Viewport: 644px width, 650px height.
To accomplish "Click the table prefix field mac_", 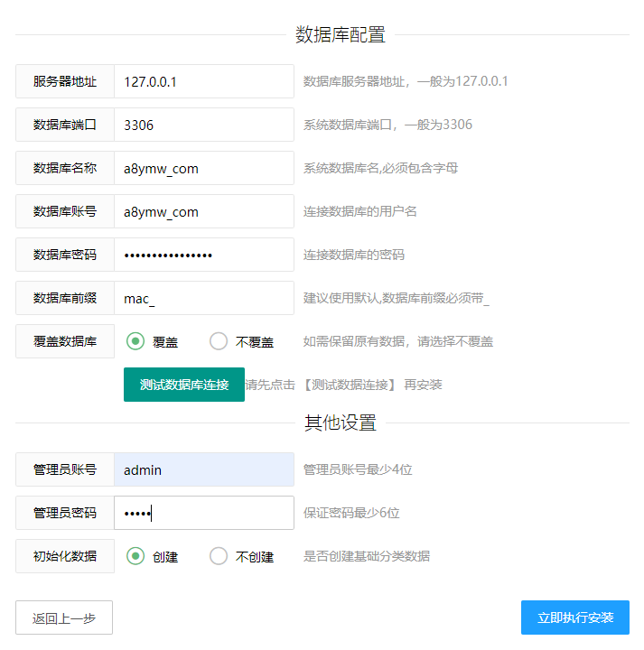I will [204, 298].
